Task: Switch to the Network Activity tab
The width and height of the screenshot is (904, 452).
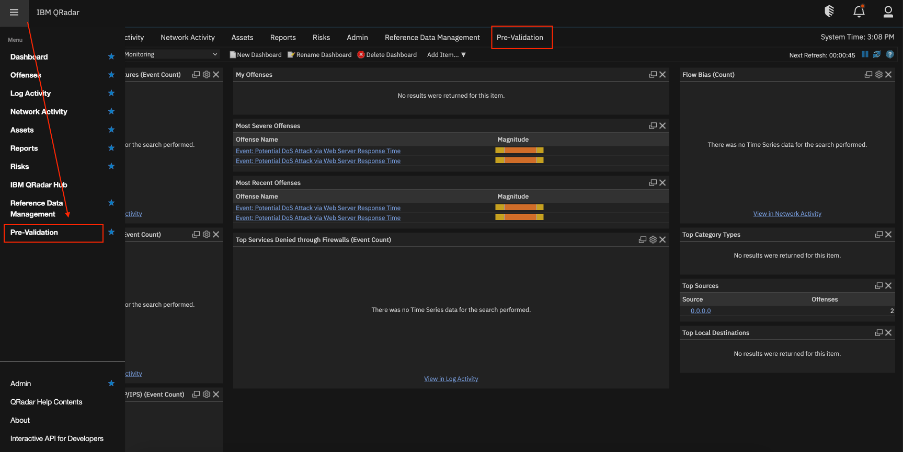Action: coord(187,37)
